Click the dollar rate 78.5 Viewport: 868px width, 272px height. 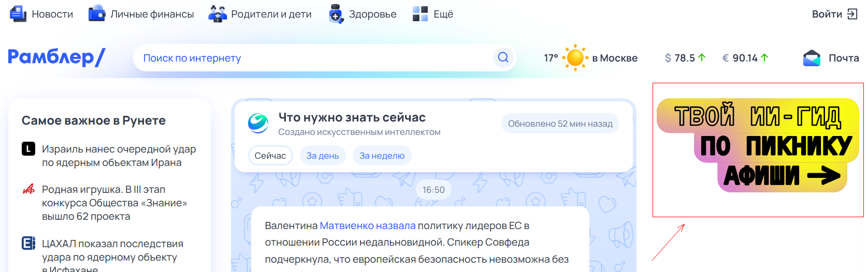[685, 58]
